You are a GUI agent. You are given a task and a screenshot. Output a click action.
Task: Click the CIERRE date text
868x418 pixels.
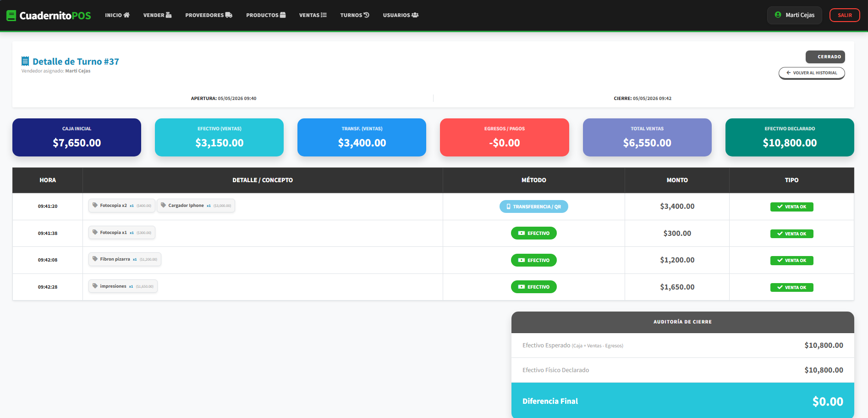coord(643,98)
